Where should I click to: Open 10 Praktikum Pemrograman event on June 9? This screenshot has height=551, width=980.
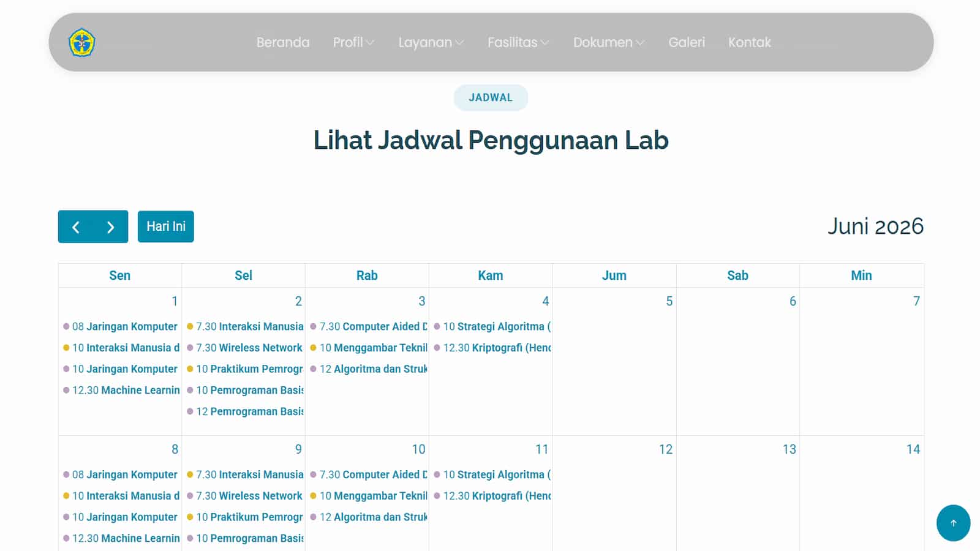[x=244, y=517]
